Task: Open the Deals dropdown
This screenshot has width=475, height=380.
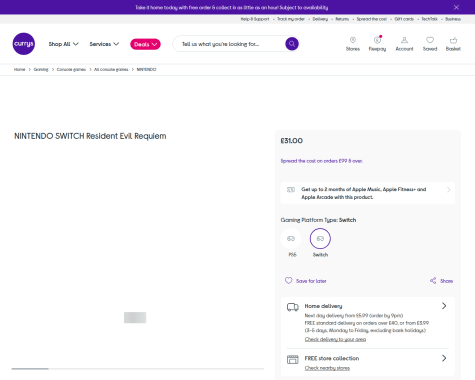Action: click(x=145, y=44)
